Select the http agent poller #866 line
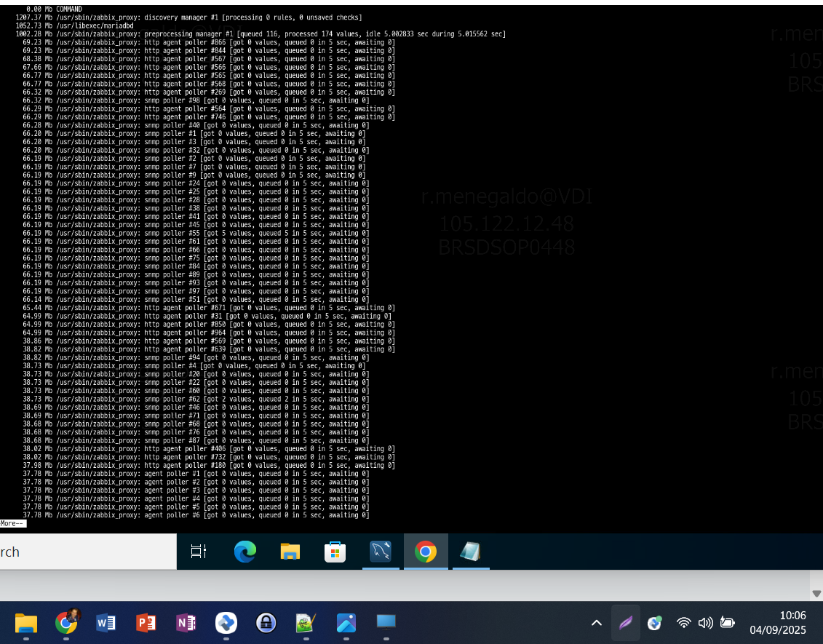Viewport: 823px width, 644px height. pos(209,42)
